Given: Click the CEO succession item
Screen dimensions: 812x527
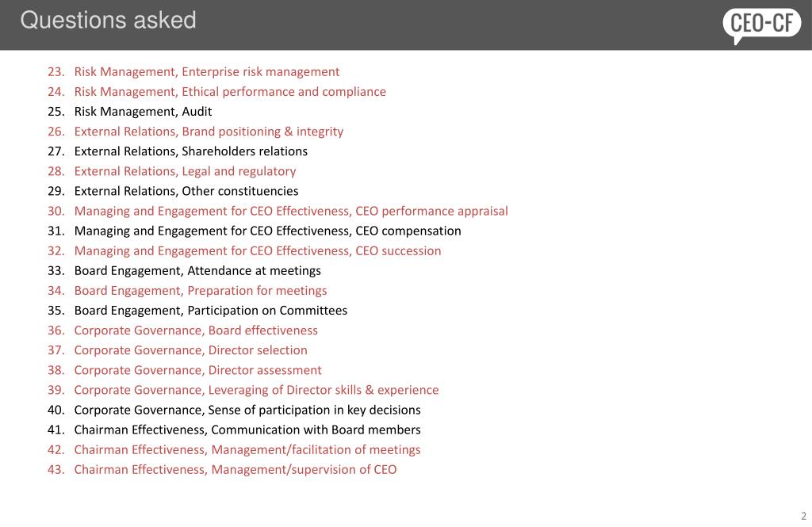Looking at the screenshot, I should click(258, 250).
